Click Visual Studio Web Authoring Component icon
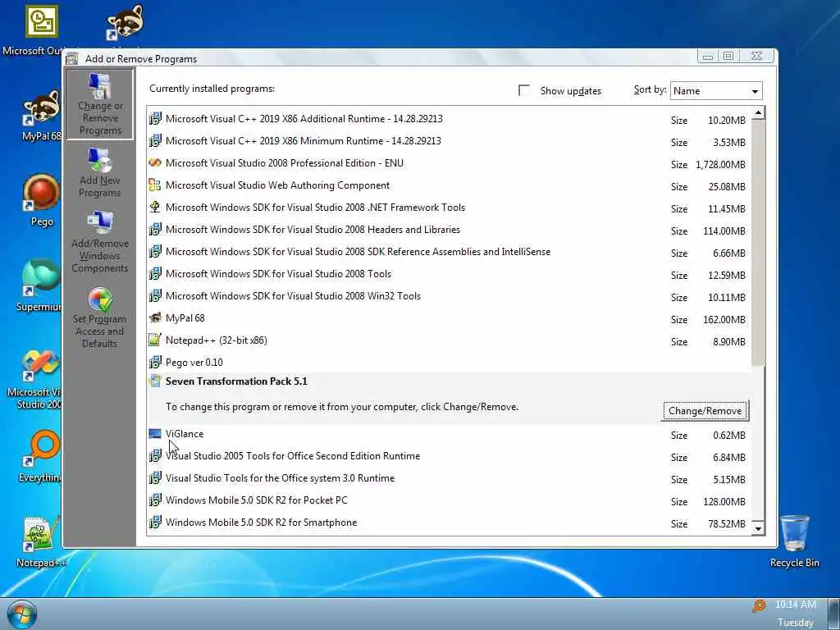 pos(155,185)
